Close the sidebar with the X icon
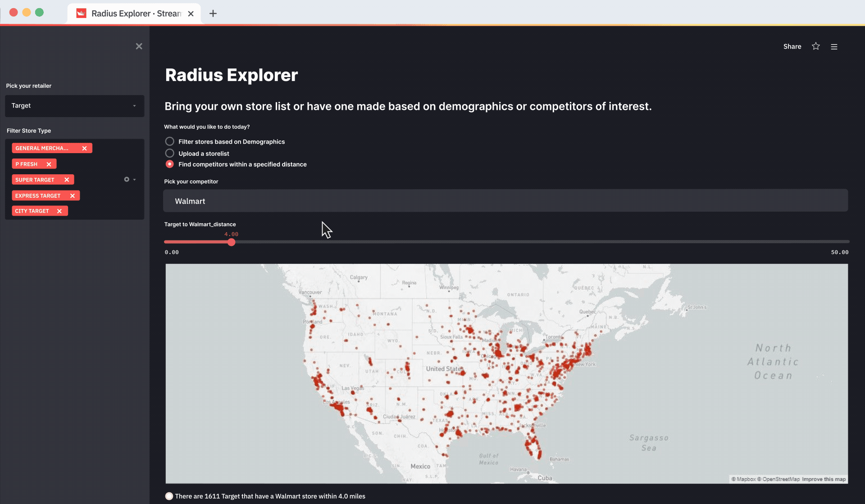Screen dimensions: 865x504 click(139, 46)
